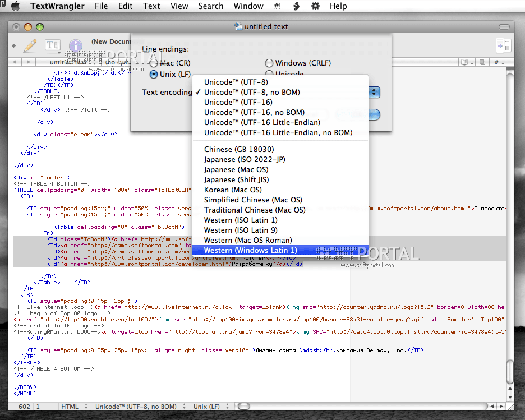The width and height of the screenshot is (525, 420).
Task: Open the scripts menu icon
Action: point(296,6)
